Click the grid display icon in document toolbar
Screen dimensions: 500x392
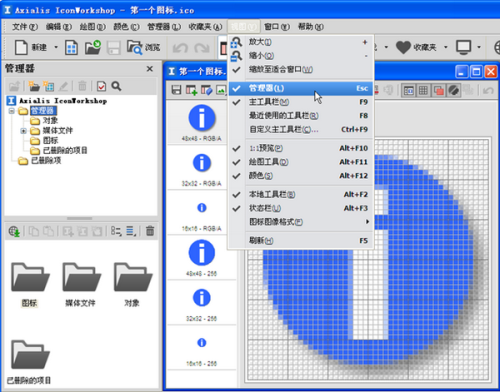coord(423,90)
